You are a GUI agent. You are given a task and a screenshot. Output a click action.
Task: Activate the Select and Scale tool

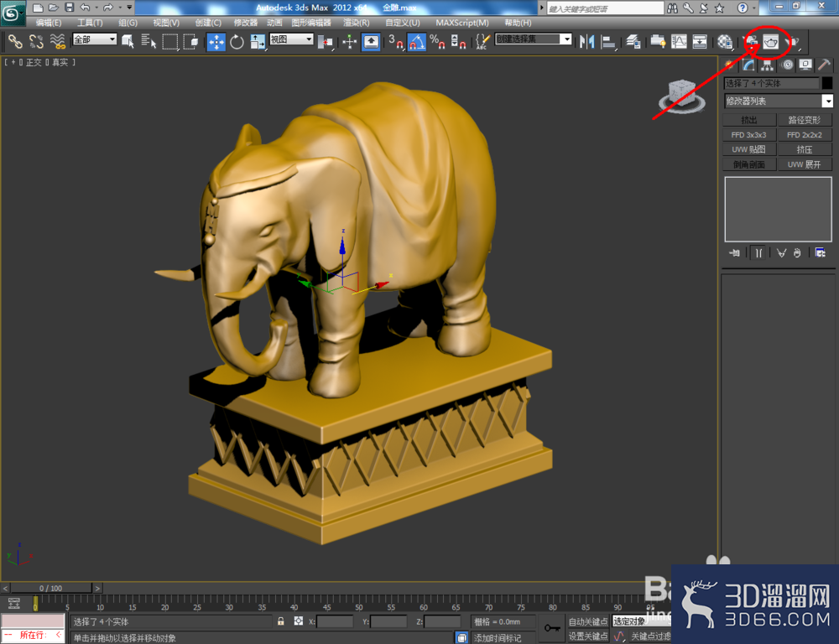[258, 41]
